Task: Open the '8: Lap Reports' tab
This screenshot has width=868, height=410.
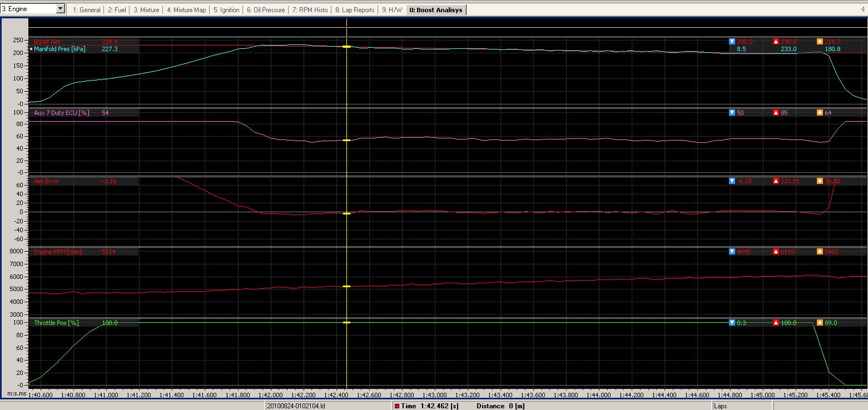Action: 354,10
